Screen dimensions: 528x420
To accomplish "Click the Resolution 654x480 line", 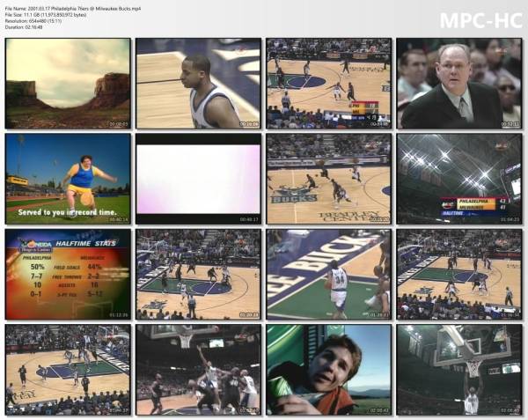I will (33, 21).
